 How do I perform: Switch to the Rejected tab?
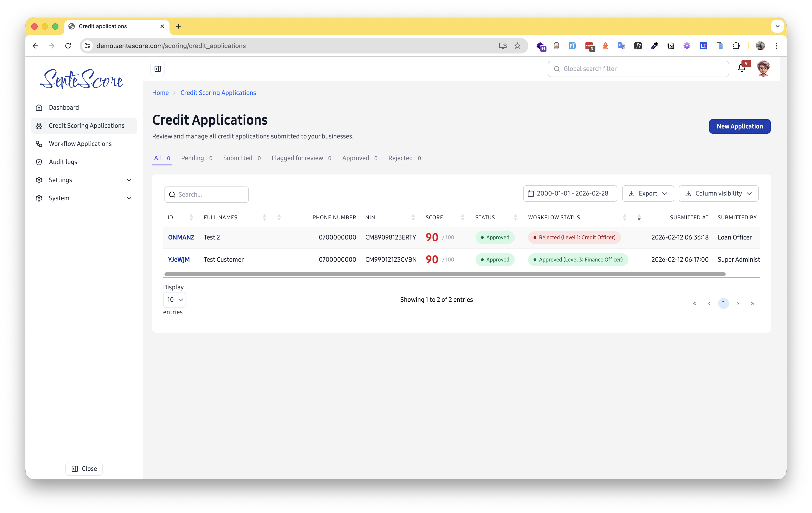coord(401,158)
